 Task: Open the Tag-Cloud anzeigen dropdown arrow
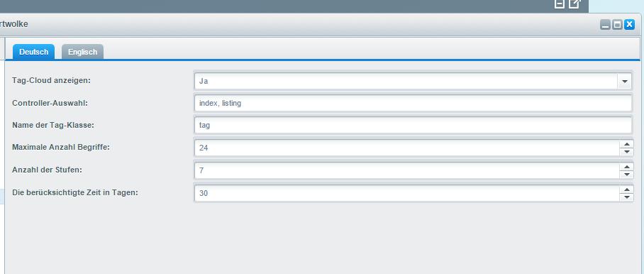coord(625,82)
